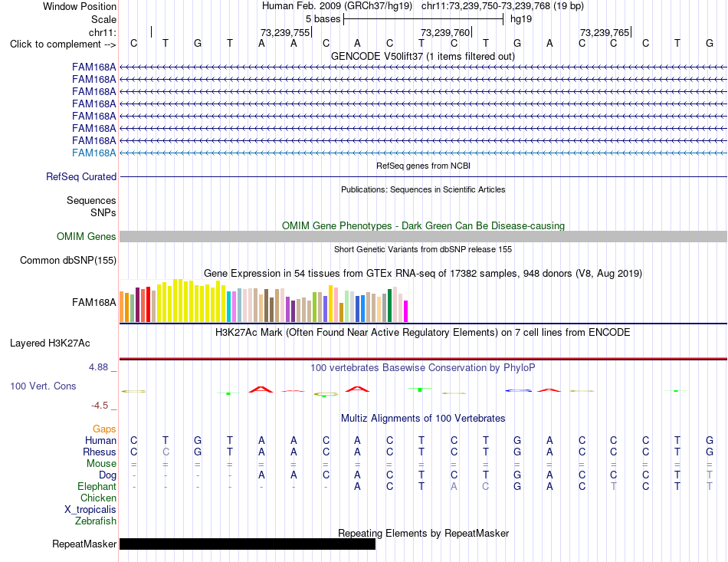The height and width of the screenshot is (562, 728).
Task: Select the Mouse alignment row label
Action: (x=101, y=464)
